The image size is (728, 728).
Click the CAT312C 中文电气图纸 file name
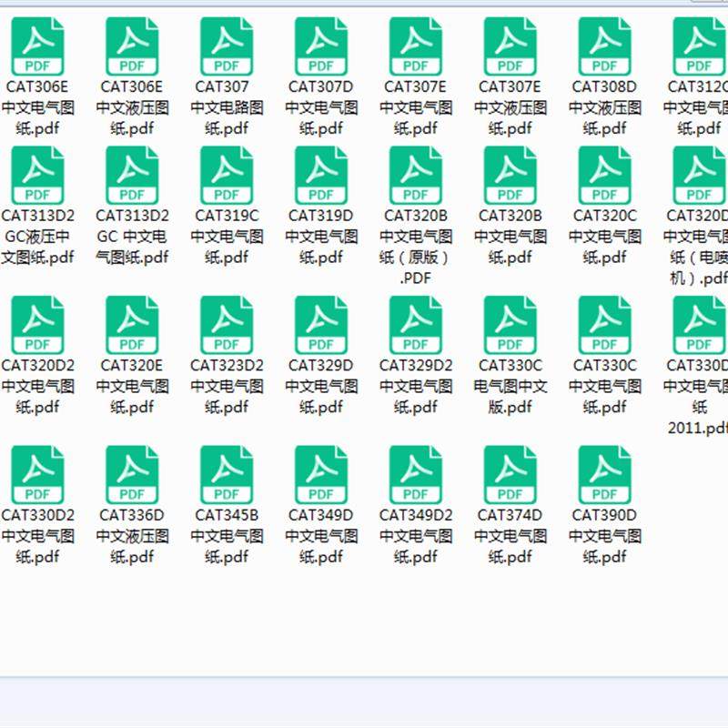695,107
